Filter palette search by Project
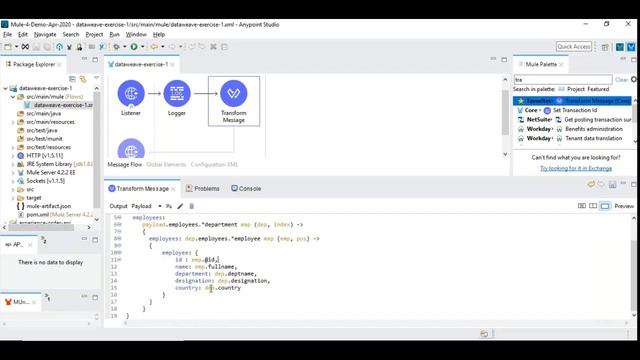The image size is (640, 360). pyautogui.click(x=576, y=89)
